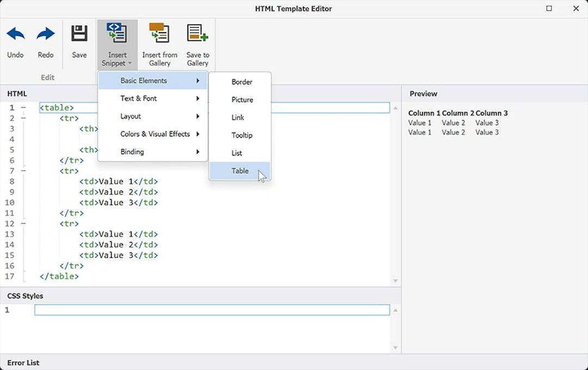Click the CSS Styles input line

pos(212,309)
